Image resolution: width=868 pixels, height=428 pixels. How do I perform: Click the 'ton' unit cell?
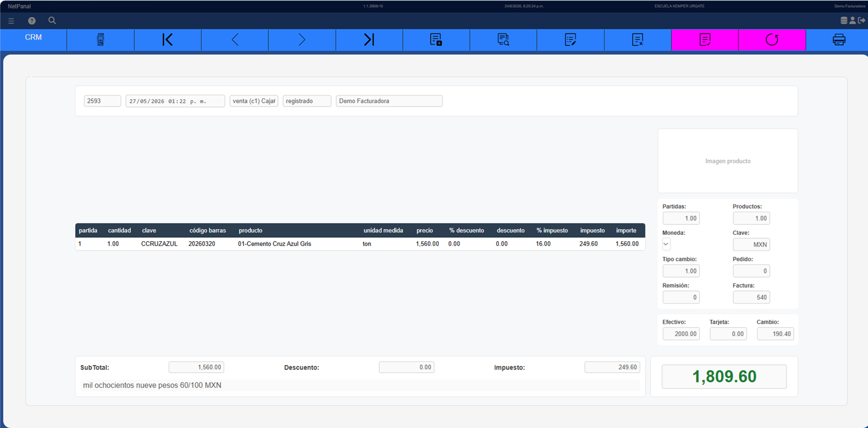367,244
